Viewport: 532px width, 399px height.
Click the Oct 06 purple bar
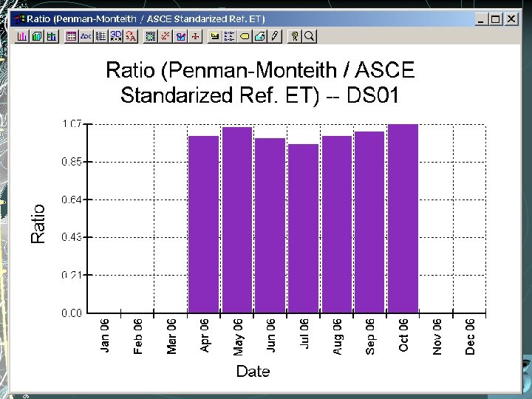403,219
